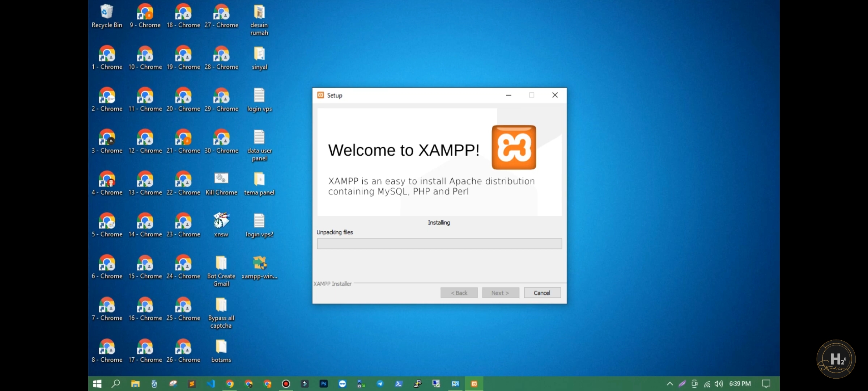
Task: Open PowerShell from the taskbar
Action: point(399,384)
